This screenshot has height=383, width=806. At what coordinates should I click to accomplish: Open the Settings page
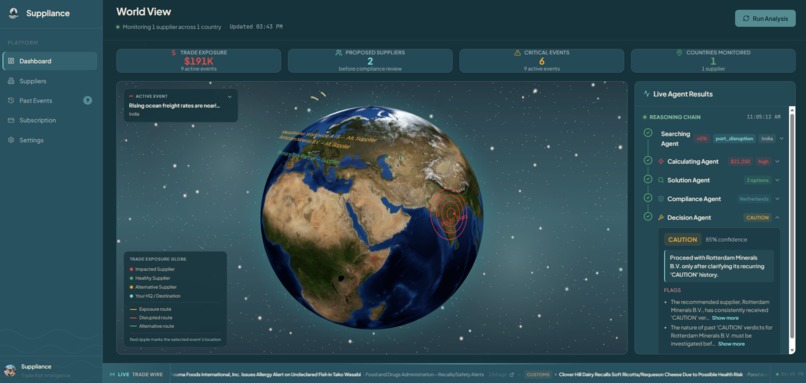coord(50,140)
